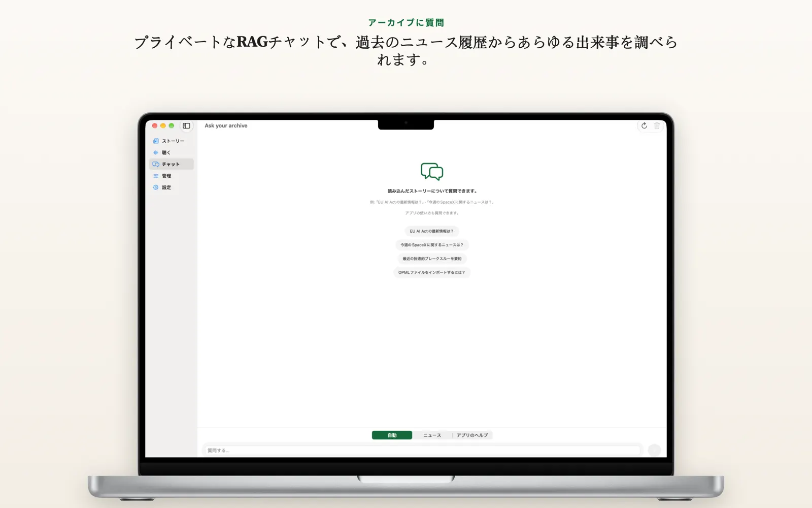Image resolution: width=812 pixels, height=508 pixels.
Task: Click the 聴く waveform icon
Action: click(156, 152)
